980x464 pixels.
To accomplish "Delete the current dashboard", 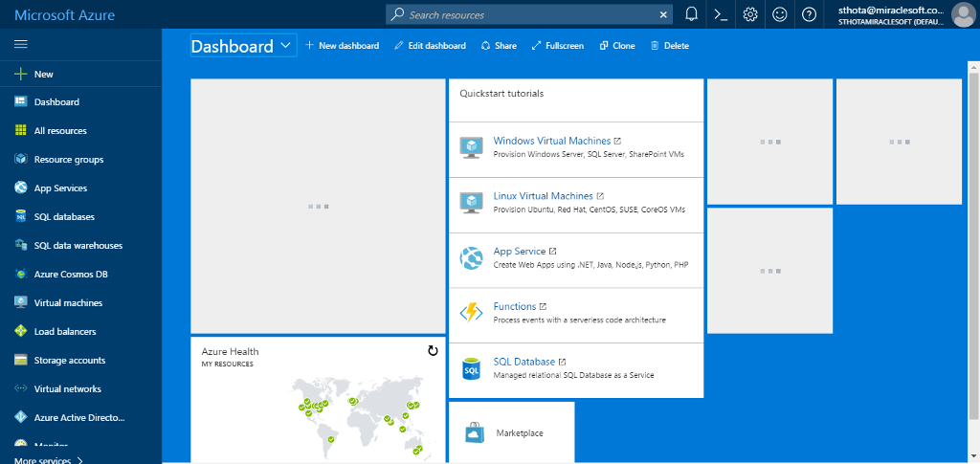I will pos(670,46).
